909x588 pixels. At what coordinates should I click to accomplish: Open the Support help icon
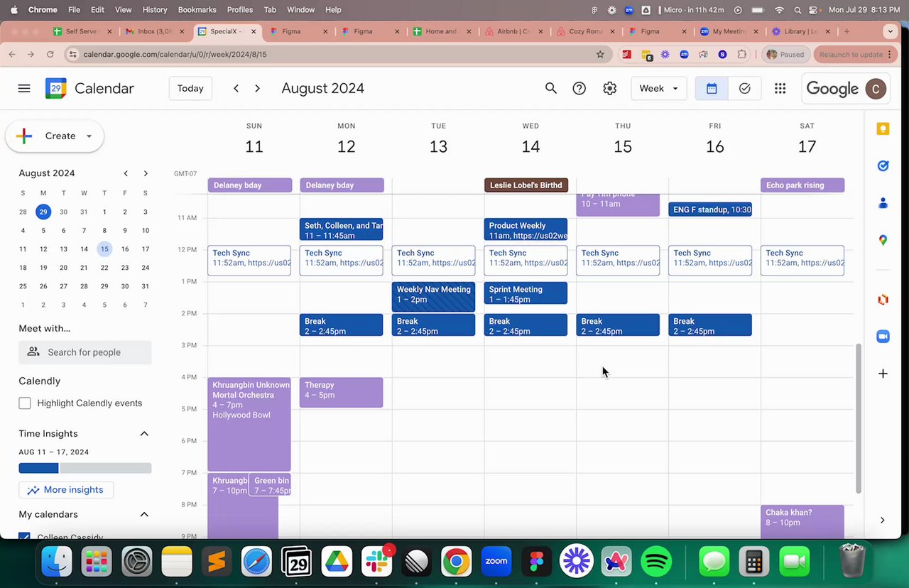click(x=579, y=88)
